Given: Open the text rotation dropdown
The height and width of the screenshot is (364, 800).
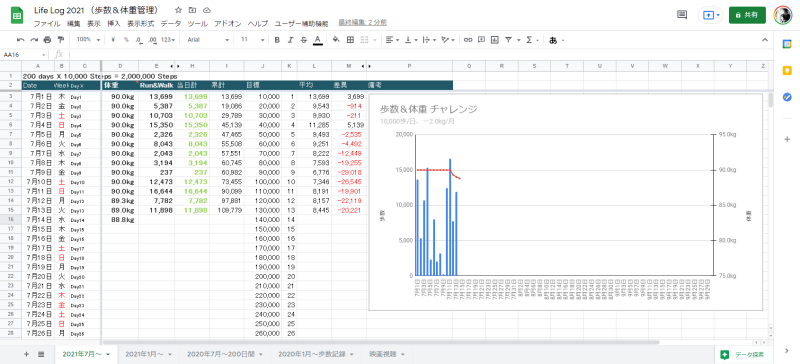Looking at the screenshot, I should point(448,40).
